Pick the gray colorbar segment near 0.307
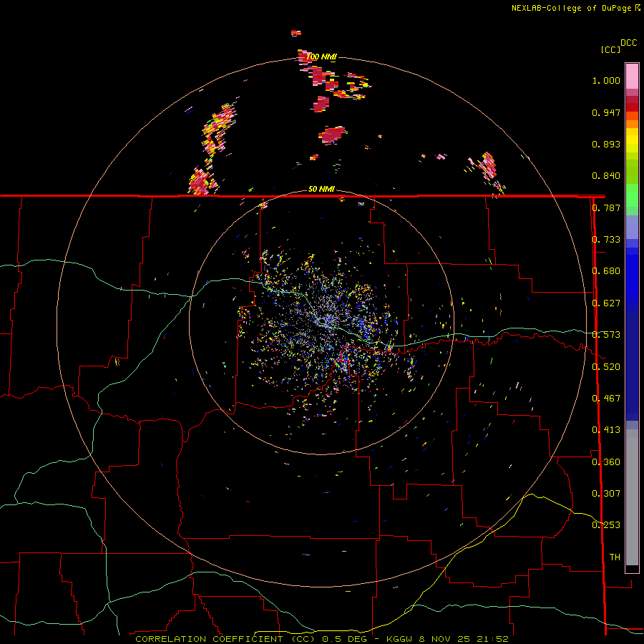 [632, 501]
